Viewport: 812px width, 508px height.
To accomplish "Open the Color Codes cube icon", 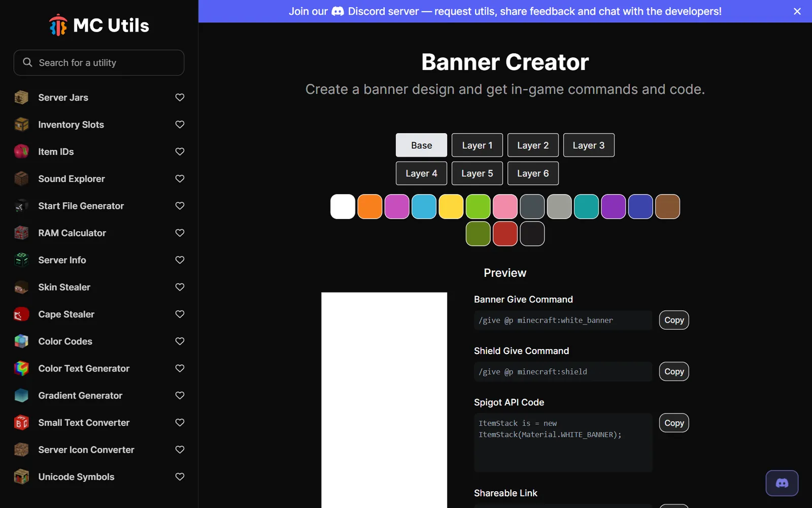I will point(21,341).
